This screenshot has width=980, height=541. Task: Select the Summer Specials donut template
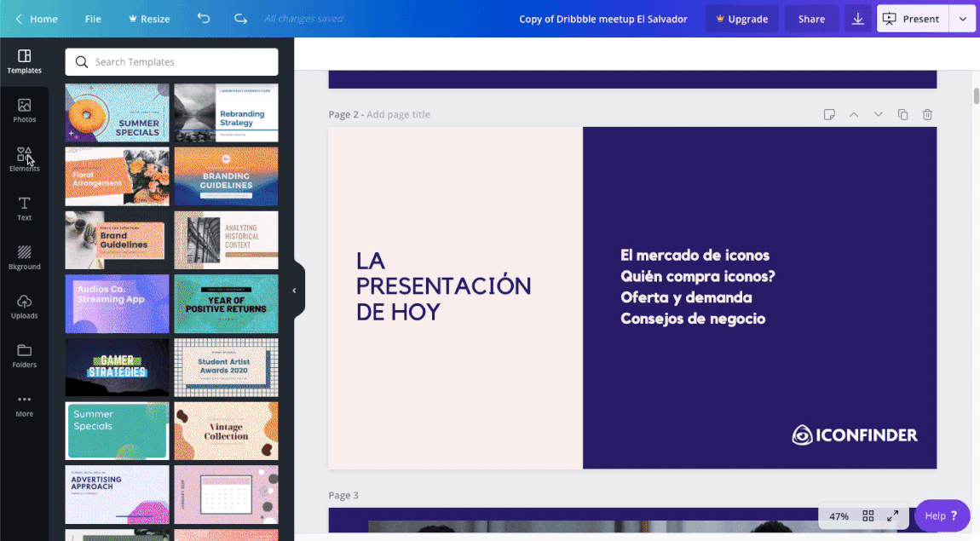pyautogui.click(x=117, y=112)
